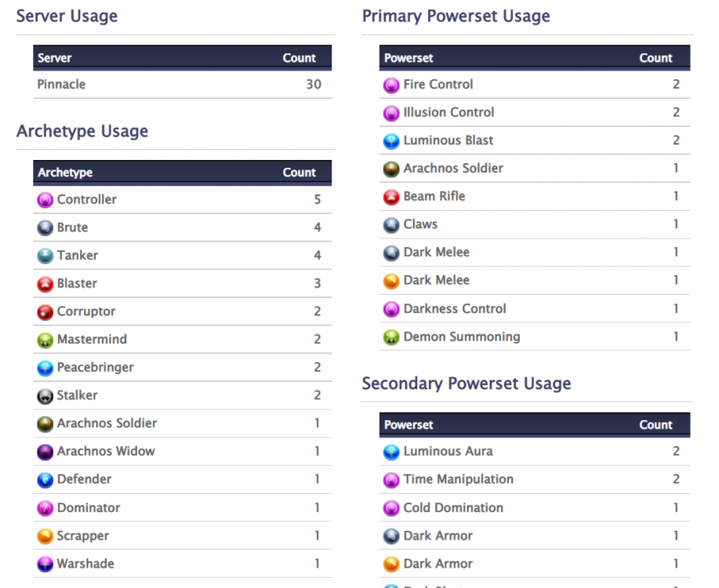Click the orange Dark Melee icon
719x588 pixels.
(391, 281)
